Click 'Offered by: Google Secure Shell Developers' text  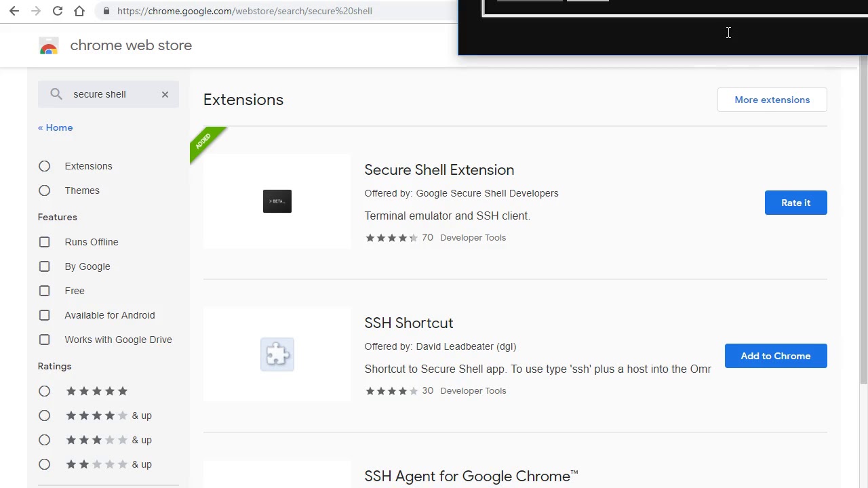pyautogui.click(x=461, y=193)
